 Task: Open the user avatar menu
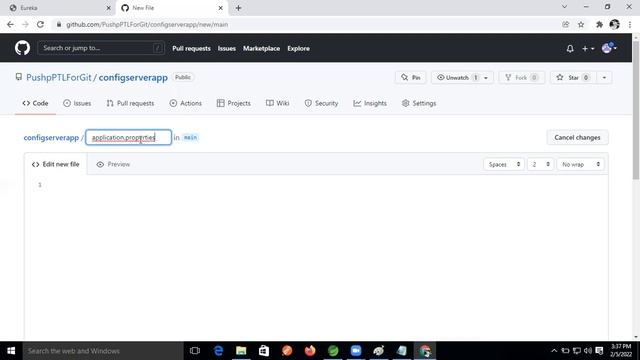point(609,48)
